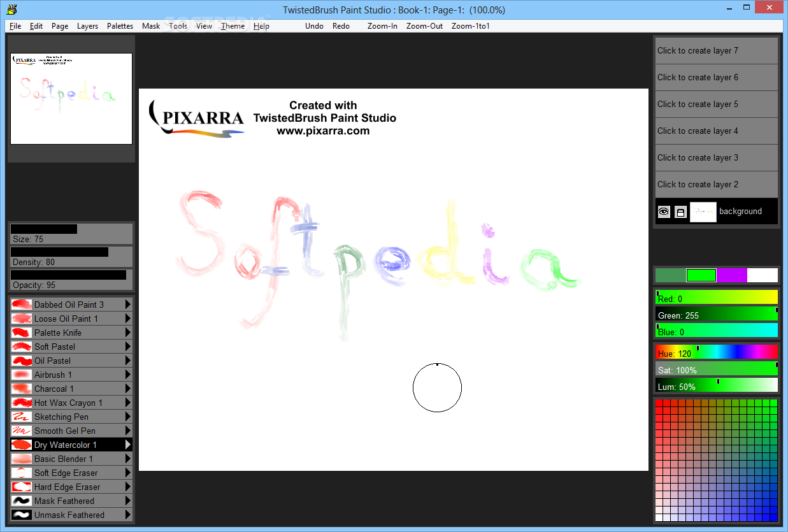Expand the Sketching Pen brush arrow
The height and width of the screenshot is (532, 788).
[128, 417]
